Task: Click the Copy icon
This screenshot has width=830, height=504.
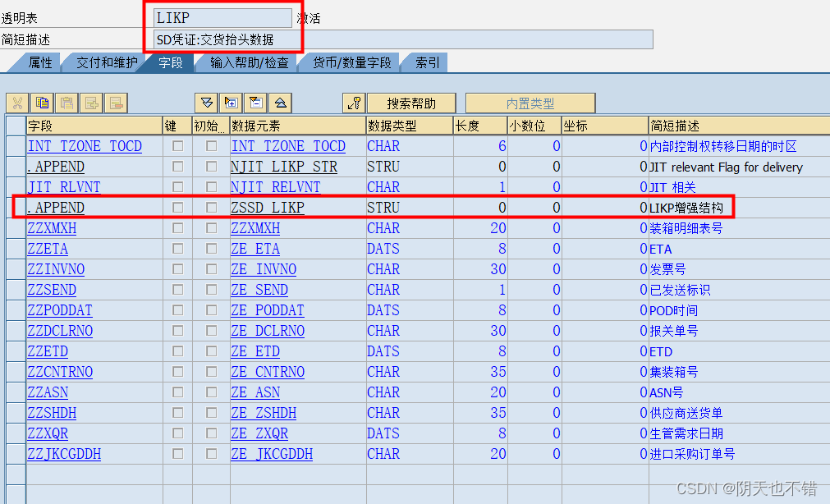Action: (x=42, y=103)
